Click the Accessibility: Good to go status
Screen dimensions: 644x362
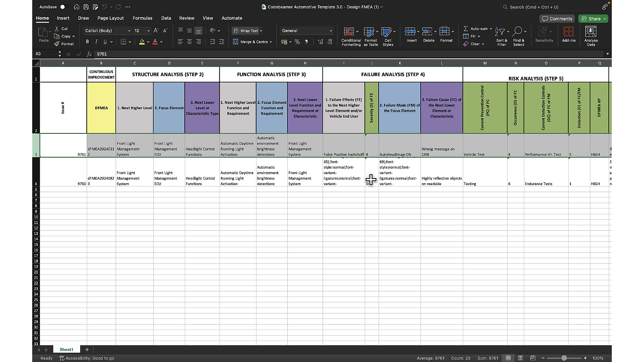click(87, 358)
